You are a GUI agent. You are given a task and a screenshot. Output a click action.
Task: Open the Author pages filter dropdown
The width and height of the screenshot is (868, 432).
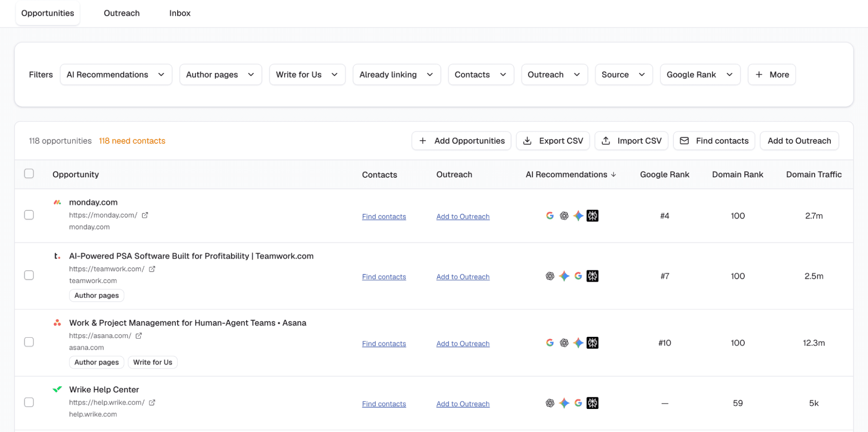[221, 75]
